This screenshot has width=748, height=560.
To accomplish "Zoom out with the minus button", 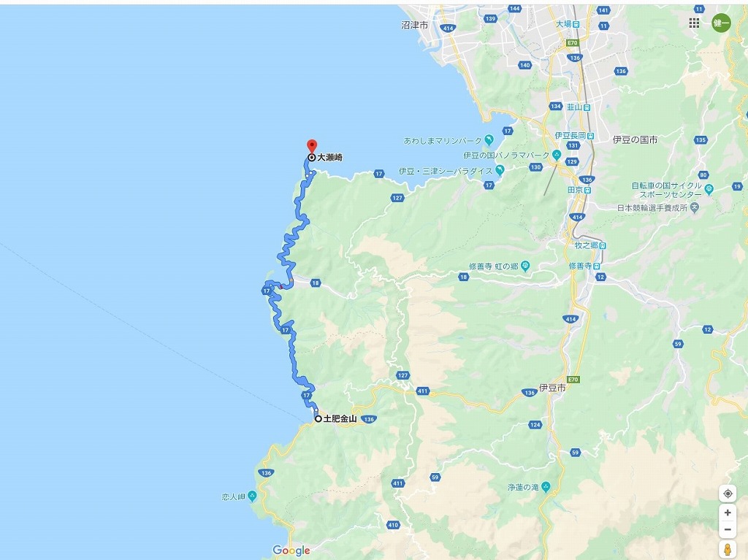I will pyautogui.click(x=728, y=529).
